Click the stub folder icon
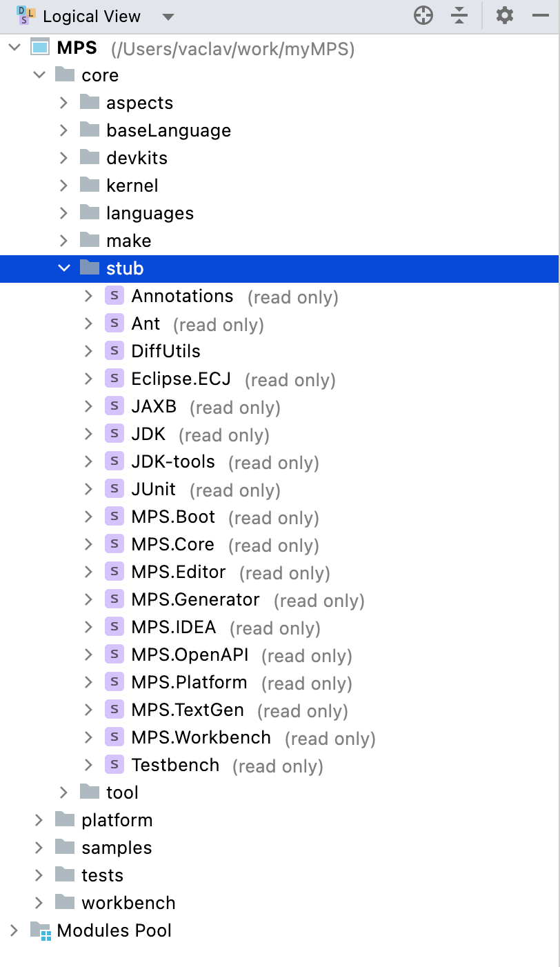This screenshot has height=967, width=560. [x=90, y=268]
